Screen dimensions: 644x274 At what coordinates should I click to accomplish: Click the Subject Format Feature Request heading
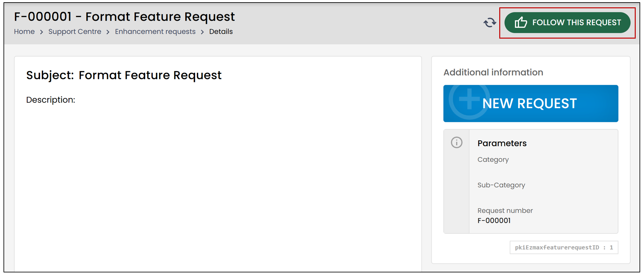(x=124, y=75)
